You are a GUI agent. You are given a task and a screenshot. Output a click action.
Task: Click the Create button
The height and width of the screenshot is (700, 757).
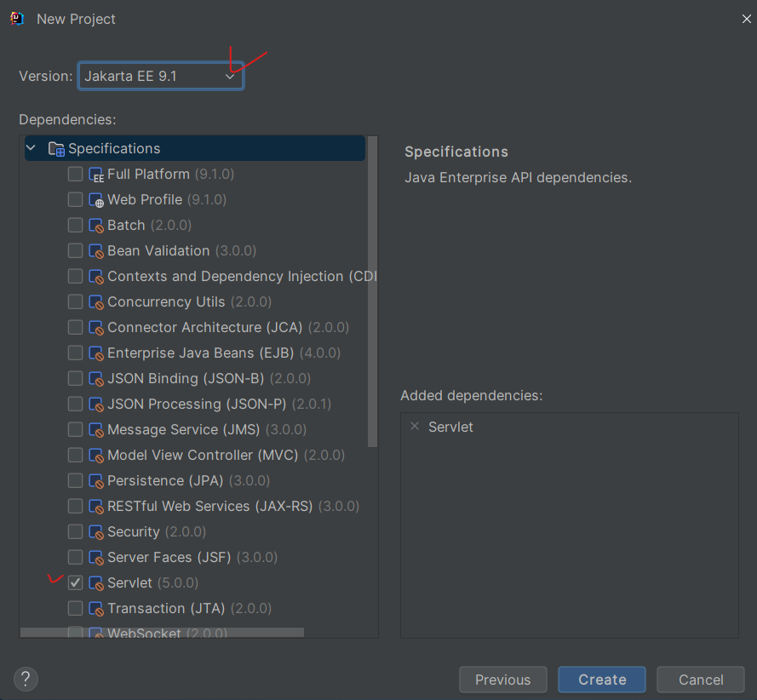[601, 680]
